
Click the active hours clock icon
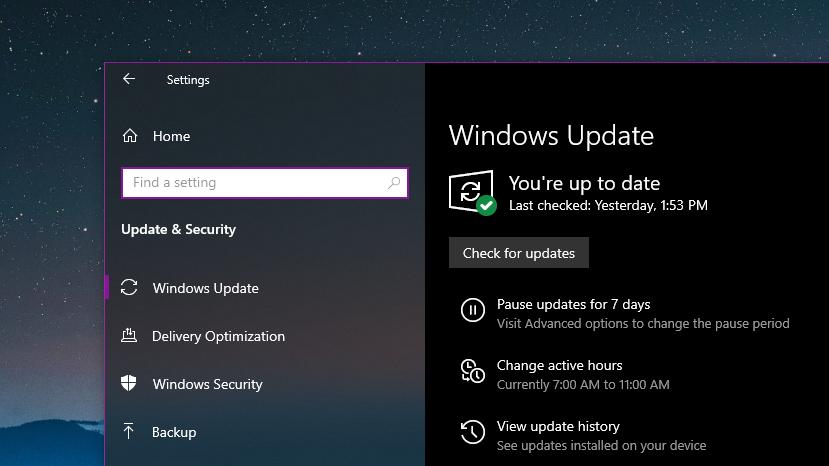tap(473, 371)
